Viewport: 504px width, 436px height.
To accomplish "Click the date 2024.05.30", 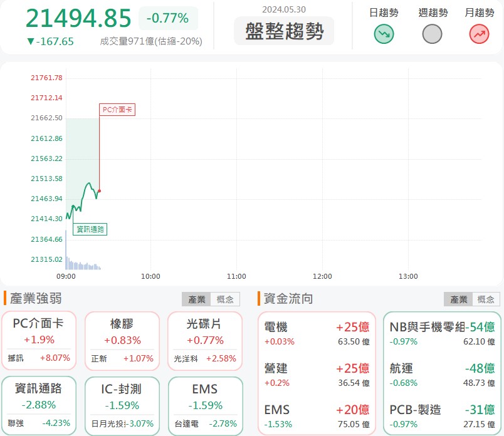I will click(x=284, y=9).
